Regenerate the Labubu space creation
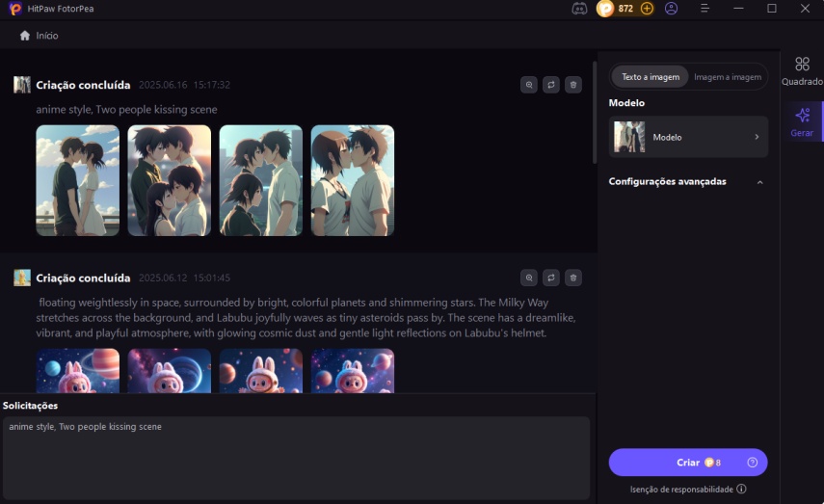Viewport: 824px width, 504px height. tap(551, 278)
